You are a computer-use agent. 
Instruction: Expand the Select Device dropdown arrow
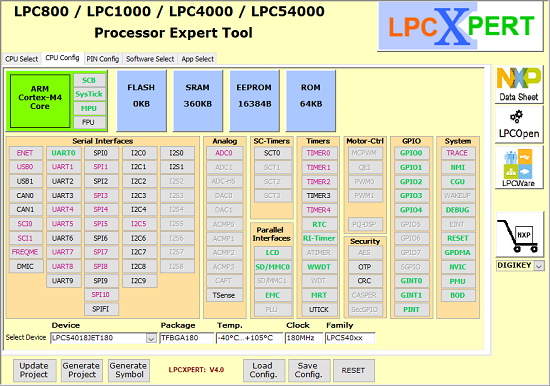pyautogui.click(x=151, y=338)
